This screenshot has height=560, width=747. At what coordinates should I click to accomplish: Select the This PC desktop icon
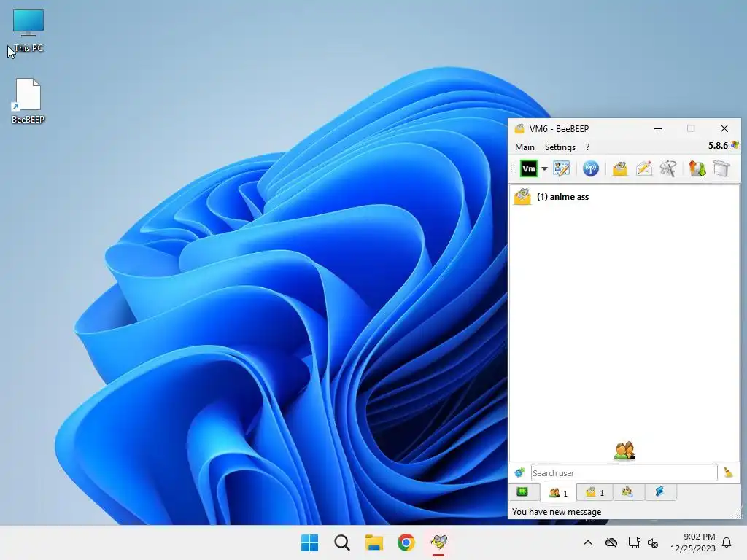28,31
